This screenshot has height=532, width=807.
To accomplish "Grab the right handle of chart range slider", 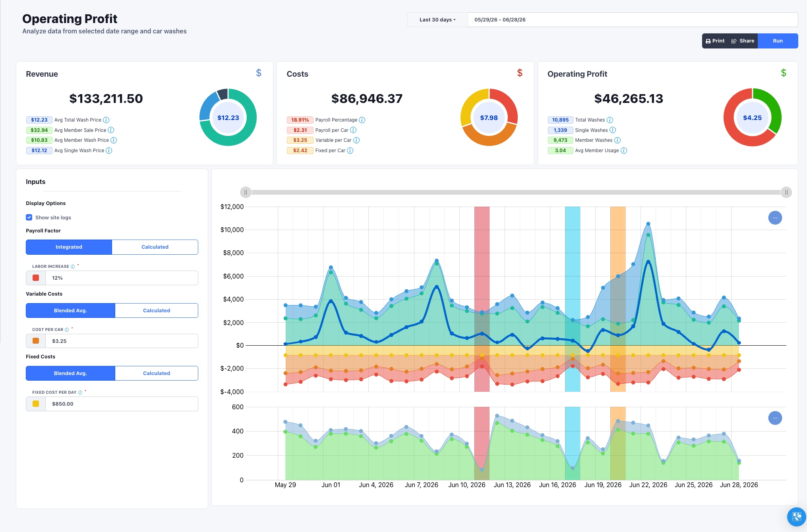I will (786, 192).
